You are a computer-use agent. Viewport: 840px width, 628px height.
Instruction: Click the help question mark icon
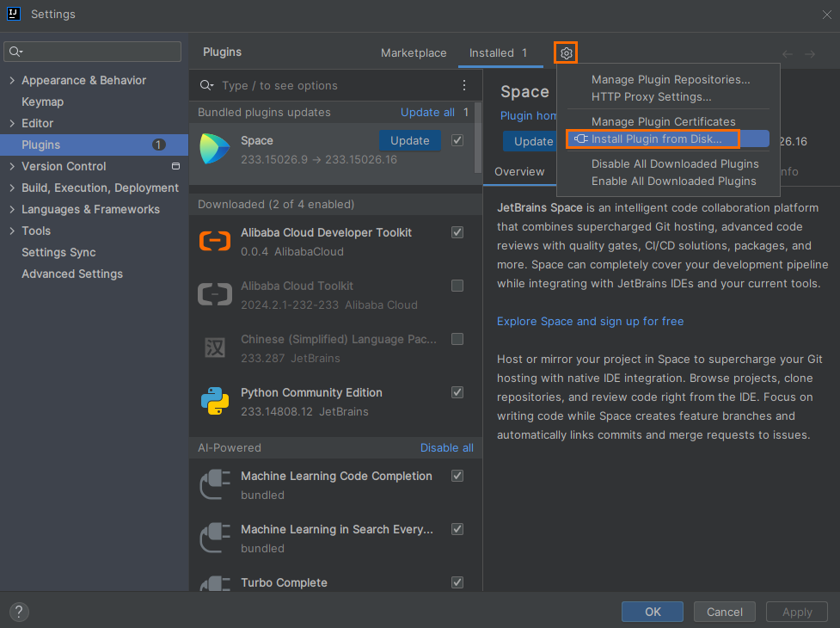[19, 612]
